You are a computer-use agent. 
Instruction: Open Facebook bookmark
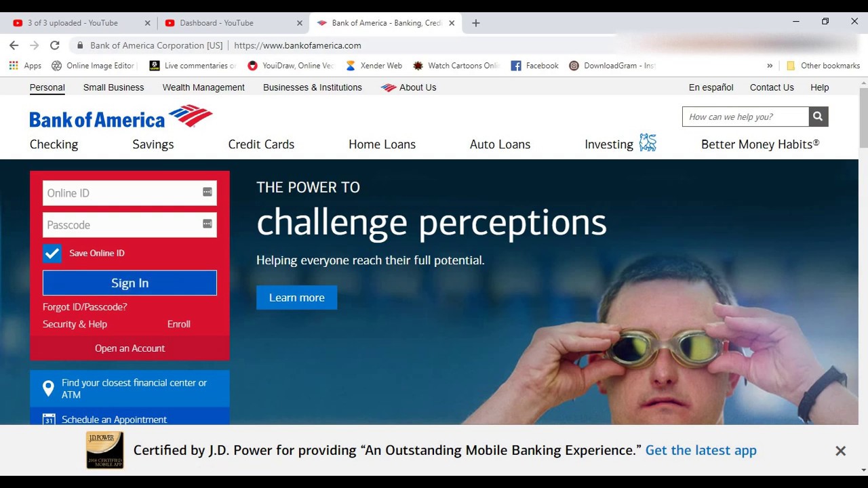coord(535,66)
